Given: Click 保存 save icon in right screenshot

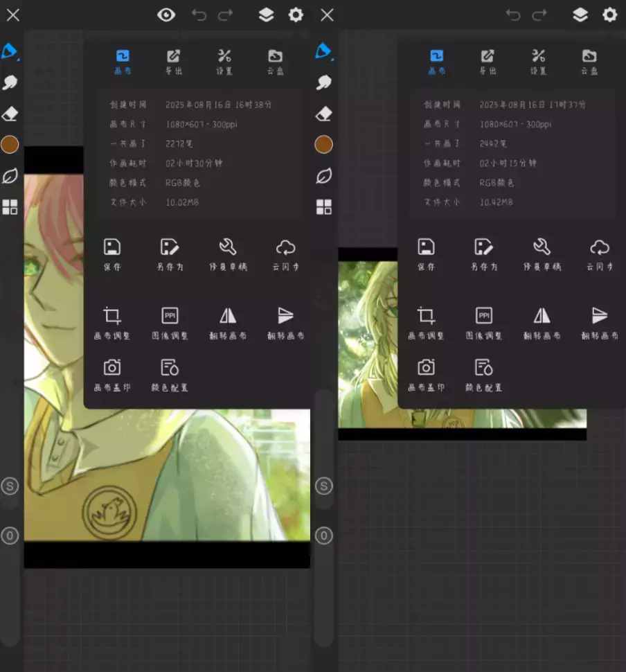Looking at the screenshot, I should pos(427,255).
